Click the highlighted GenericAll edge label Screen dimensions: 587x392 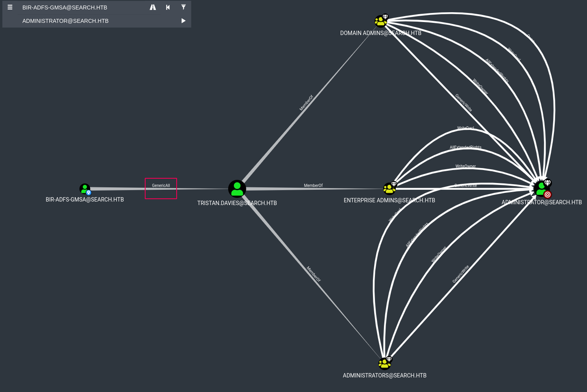(x=161, y=186)
